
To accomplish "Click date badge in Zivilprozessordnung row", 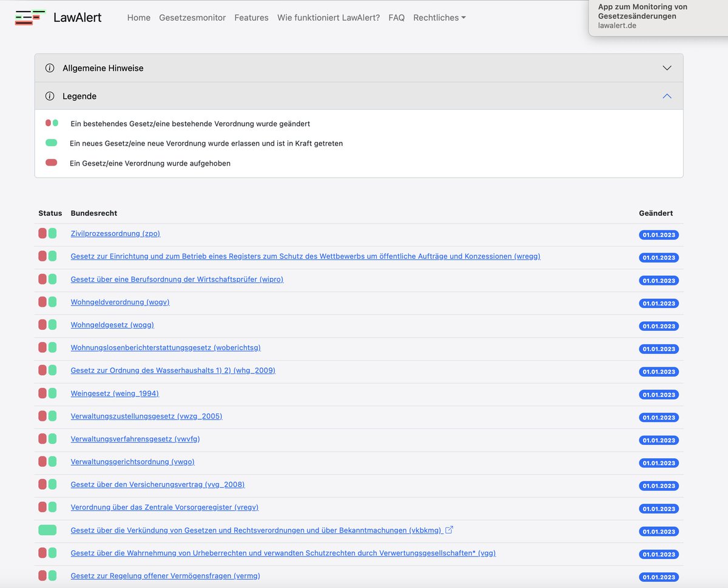I will coord(659,235).
